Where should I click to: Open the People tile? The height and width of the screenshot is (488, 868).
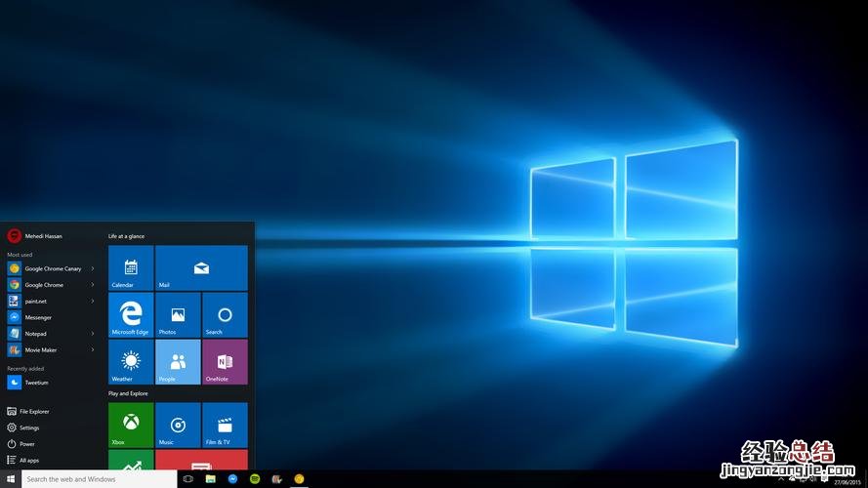pyautogui.click(x=178, y=362)
